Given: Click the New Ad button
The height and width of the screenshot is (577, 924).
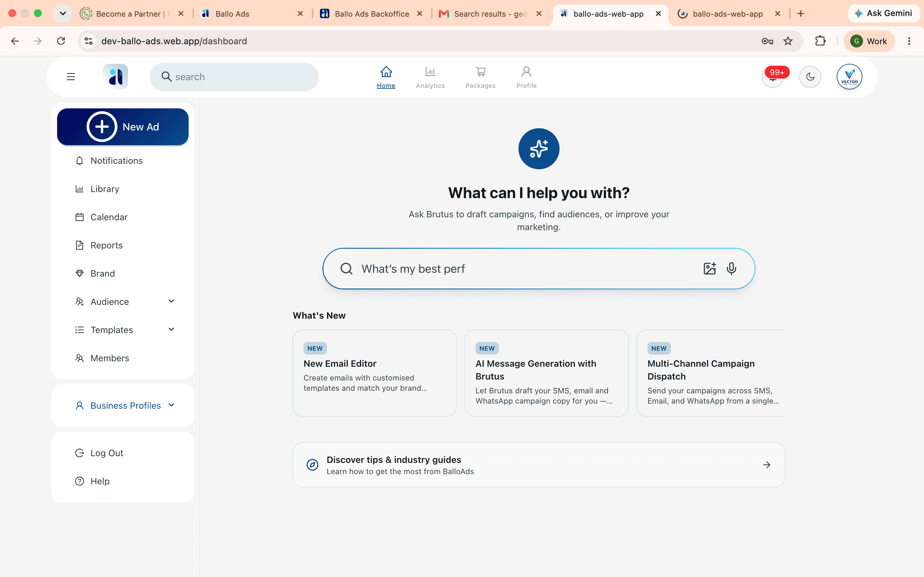Looking at the screenshot, I should tap(123, 127).
